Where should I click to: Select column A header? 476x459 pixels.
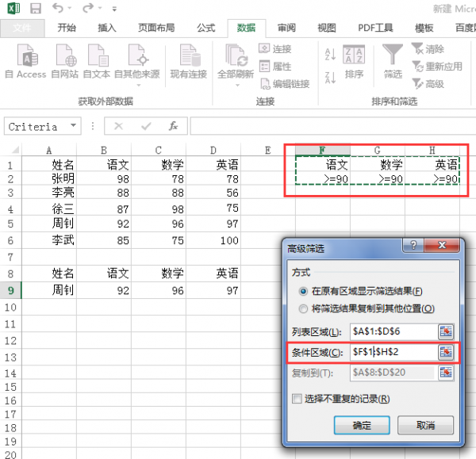(x=49, y=150)
